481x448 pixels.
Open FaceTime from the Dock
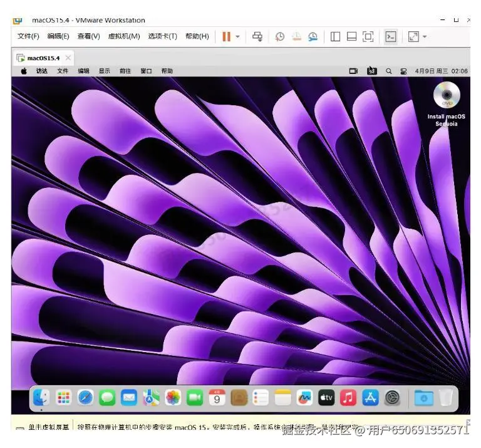[195, 397]
